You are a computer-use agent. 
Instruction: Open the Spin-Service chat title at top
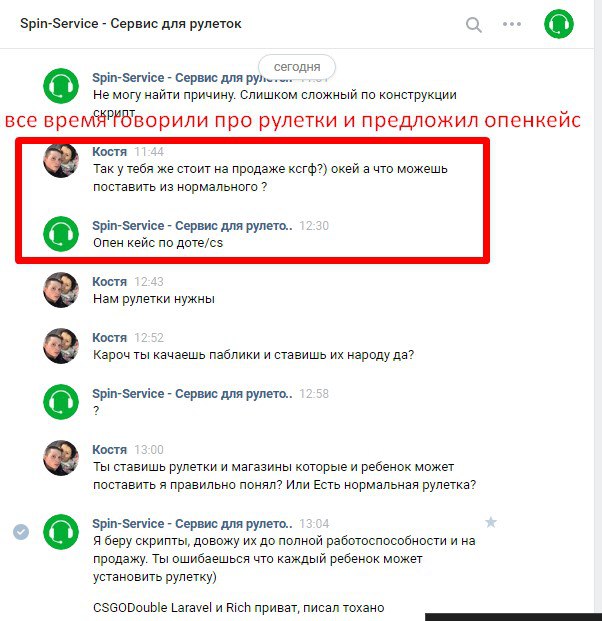coord(131,23)
